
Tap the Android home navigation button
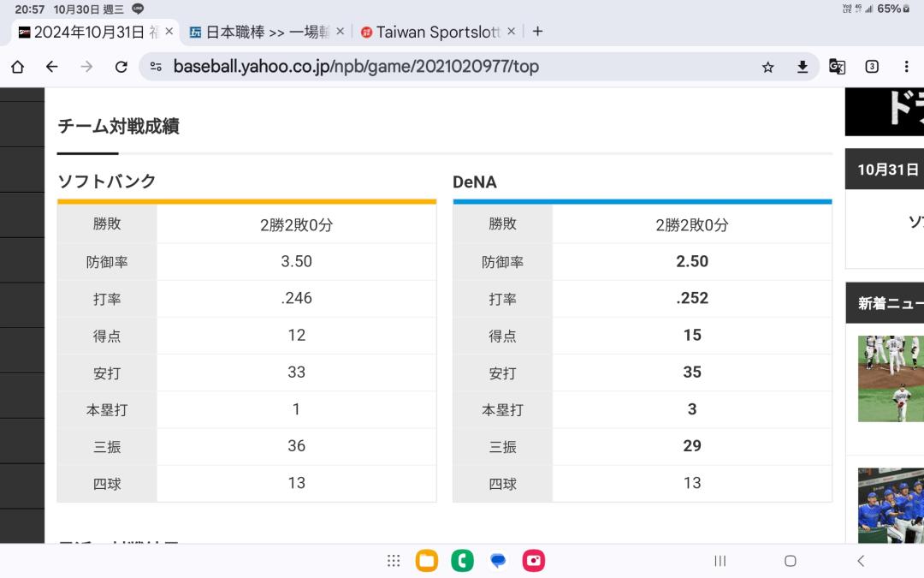[x=791, y=561]
